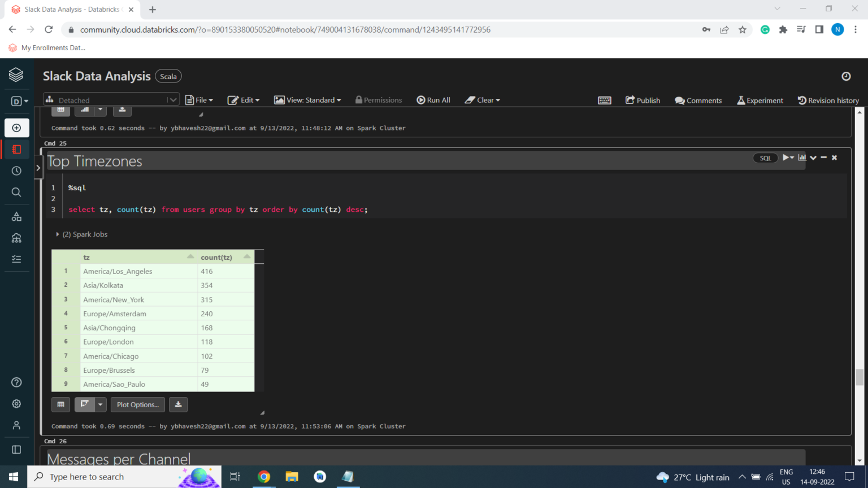Open the View: Standard menu
Screen dimensions: 868x488
click(x=308, y=100)
